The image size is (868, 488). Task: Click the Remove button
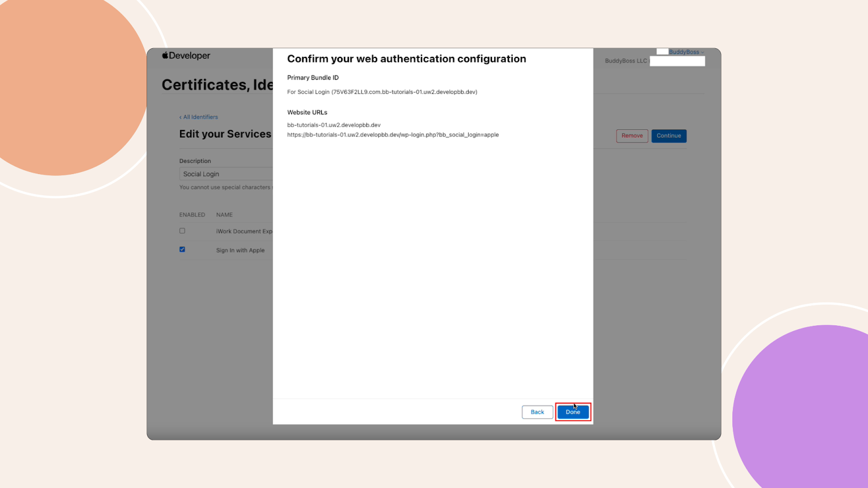[x=632, y=136]
